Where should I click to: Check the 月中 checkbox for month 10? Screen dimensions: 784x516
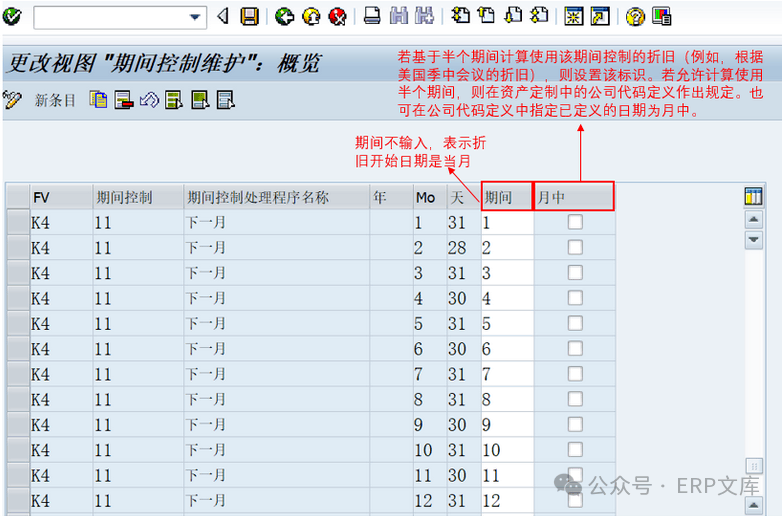(575, 450)
